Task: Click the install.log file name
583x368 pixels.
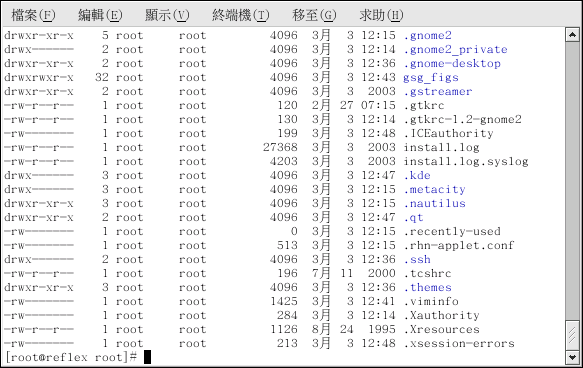Action: 441,148
